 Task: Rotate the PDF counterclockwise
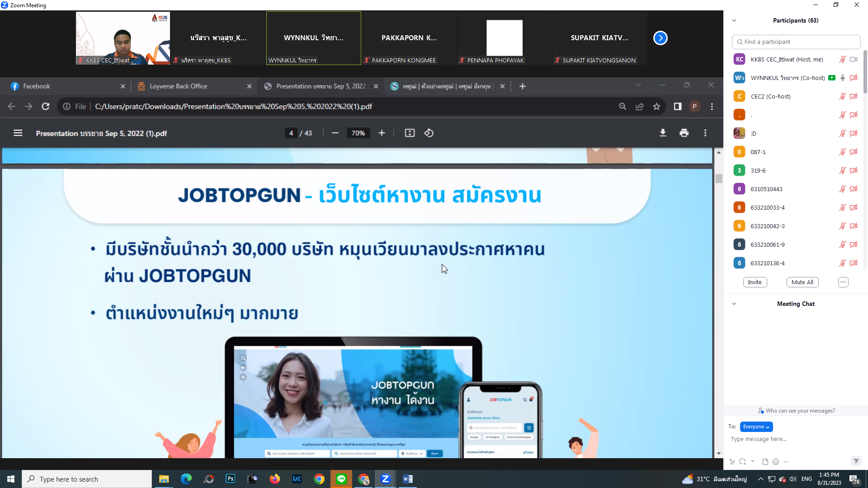pyautogui.click(x=429, y=133)
